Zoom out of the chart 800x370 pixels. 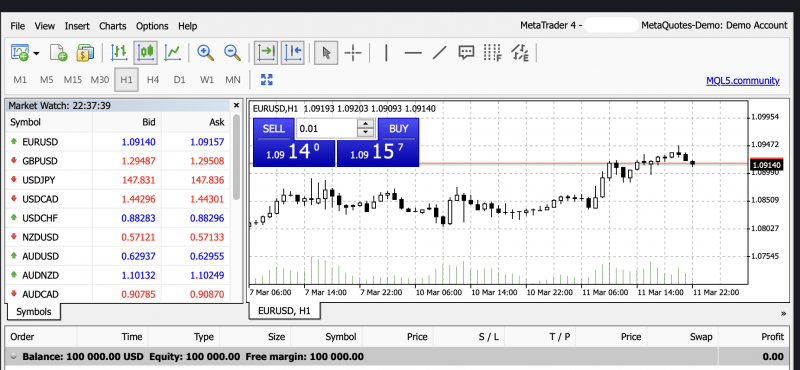(232, 53)
